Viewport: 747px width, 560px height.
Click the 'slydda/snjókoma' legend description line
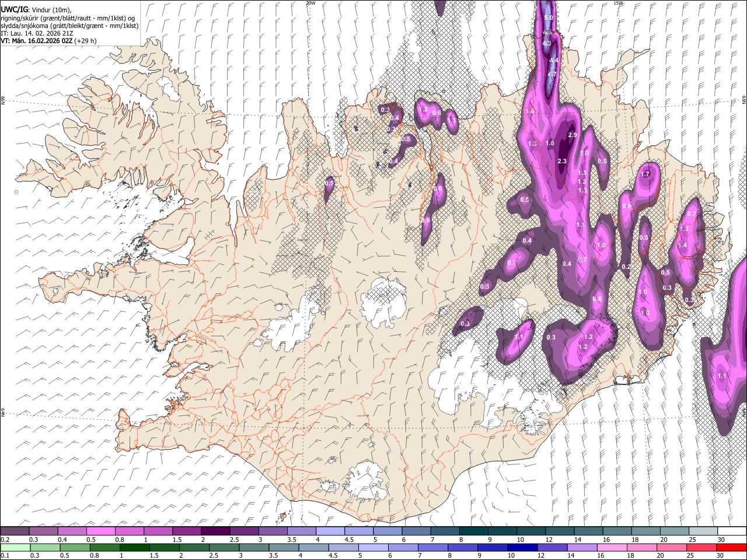(69, 26)
